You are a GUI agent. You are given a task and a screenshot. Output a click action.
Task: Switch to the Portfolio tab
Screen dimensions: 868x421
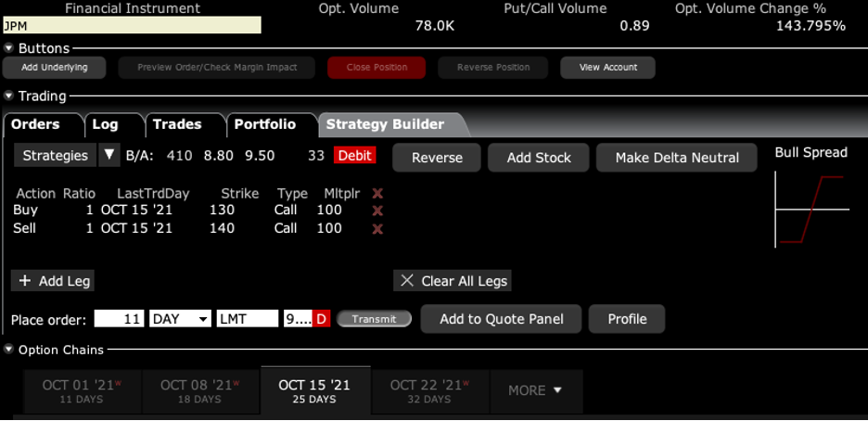point(264,124)
